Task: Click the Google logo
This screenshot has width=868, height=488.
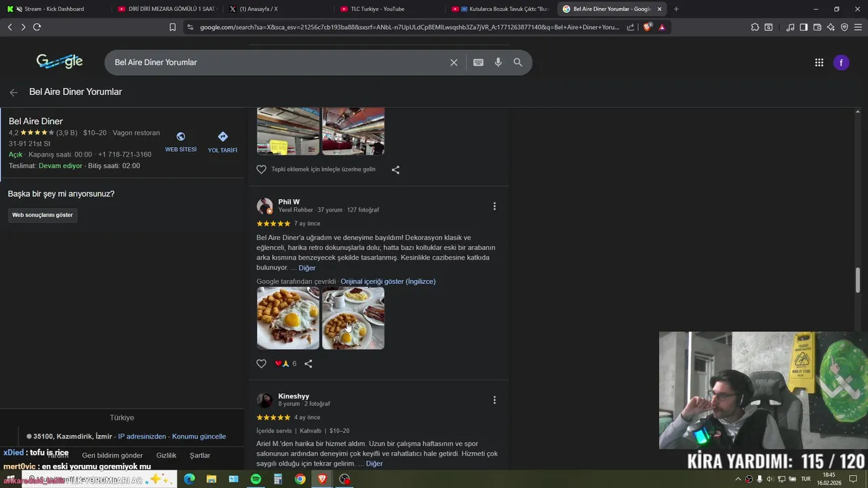Action: tap(60, 62)
